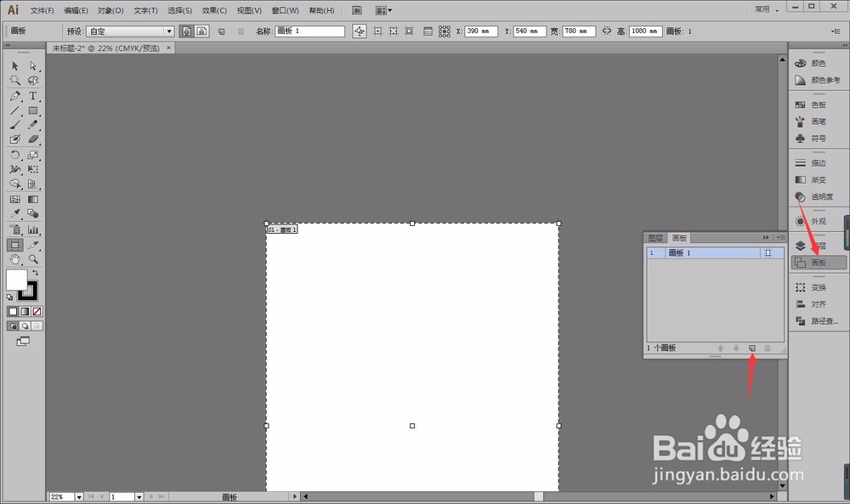Select the Blend tool
850x504 pixels.
click(x=33, y=213)
